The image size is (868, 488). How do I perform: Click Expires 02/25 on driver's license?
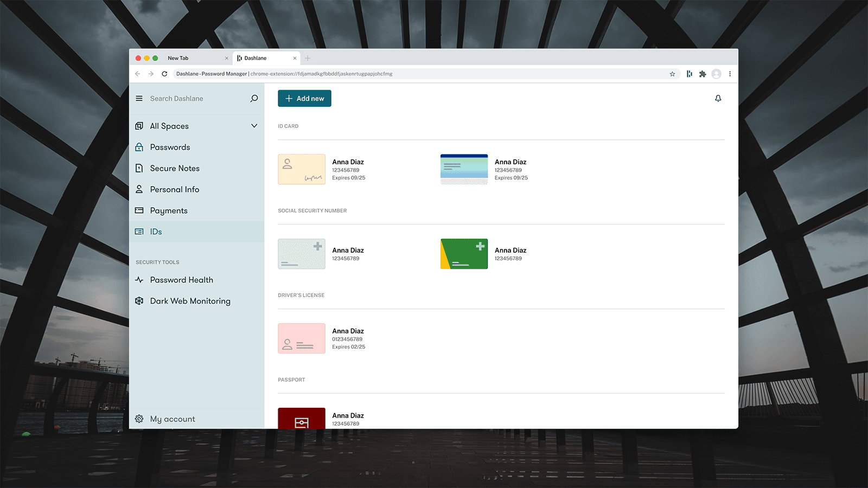pyautogui.click(x=349, y=347)
